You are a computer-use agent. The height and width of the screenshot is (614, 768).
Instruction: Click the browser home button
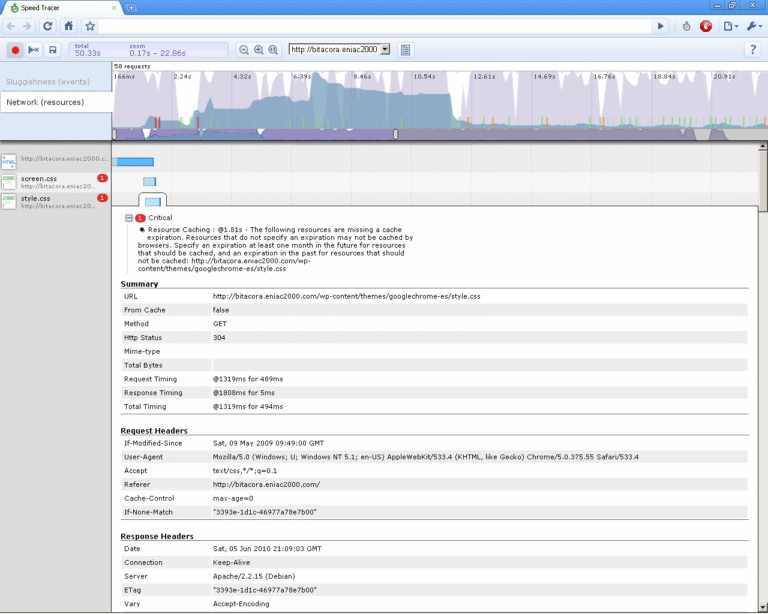tap(68, 26)
